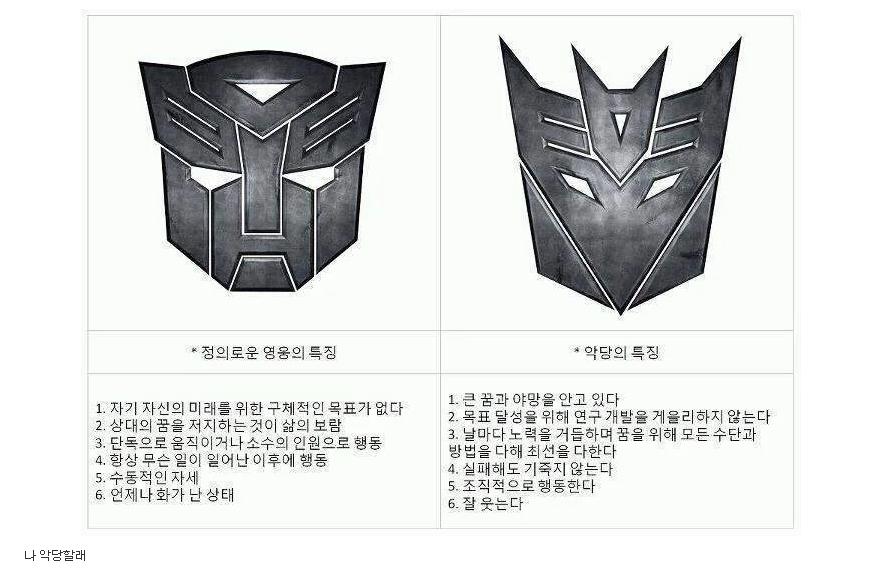The height and width of the screenshot is (587, 870).
Task: Select hero line '수동적인 자세'
Action: pos(147,477)
